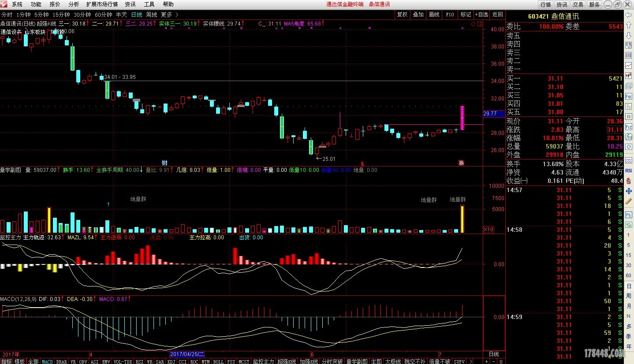Click the 标记 mark button
This screenshot has height=364, width=634.
466,15
